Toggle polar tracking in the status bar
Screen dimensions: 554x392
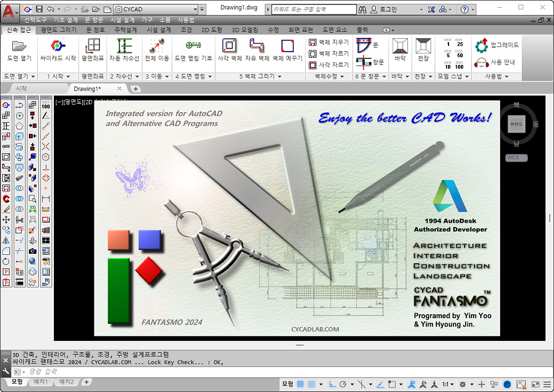click(343, 384)
